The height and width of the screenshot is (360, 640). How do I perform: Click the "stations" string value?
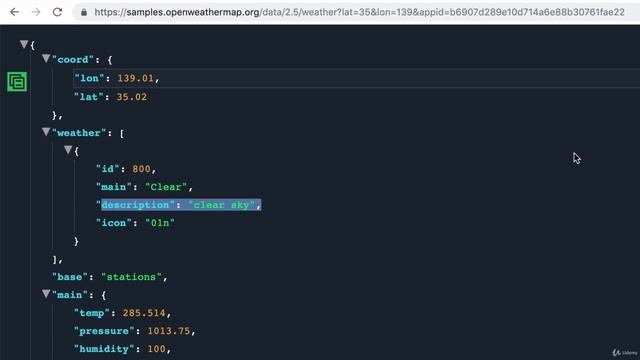[x=131, y=277]
